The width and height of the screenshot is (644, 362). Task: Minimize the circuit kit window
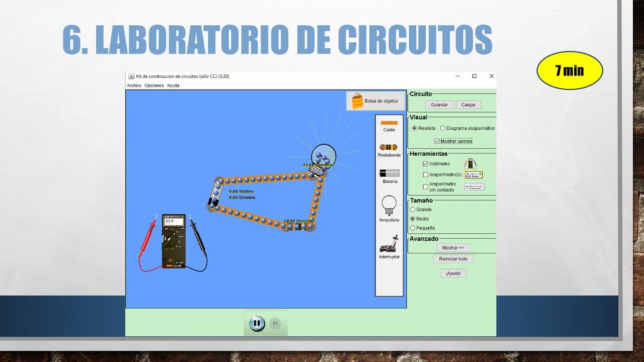(x=458, y=76)
